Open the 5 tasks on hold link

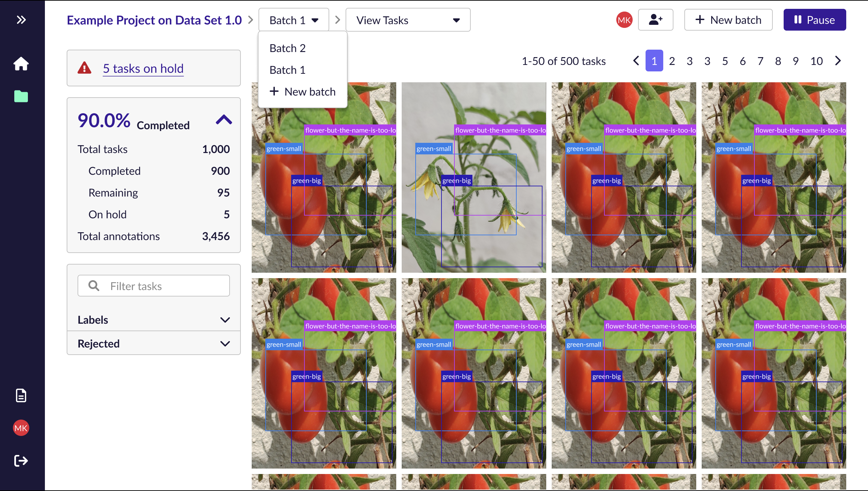pos(143,69)
